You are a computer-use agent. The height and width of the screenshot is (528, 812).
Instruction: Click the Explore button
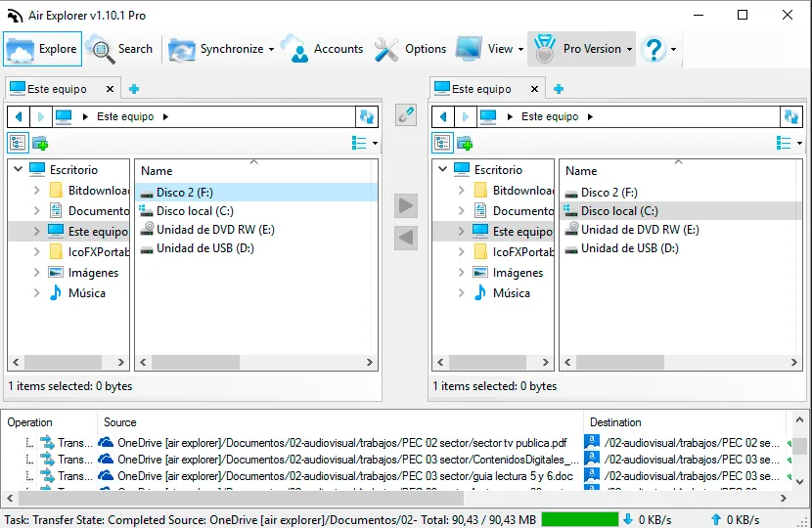[42, 49]
